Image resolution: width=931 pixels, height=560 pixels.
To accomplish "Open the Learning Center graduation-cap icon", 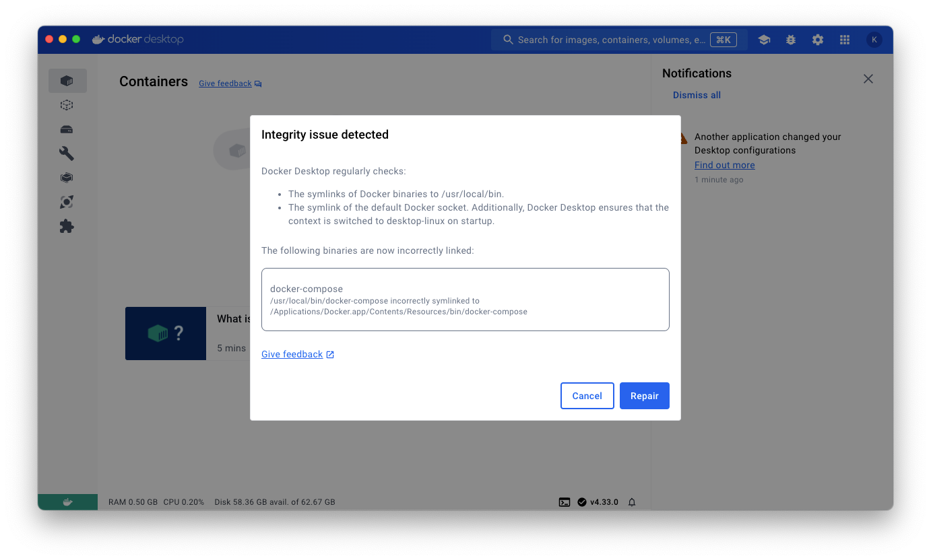I will click(764, 40).
